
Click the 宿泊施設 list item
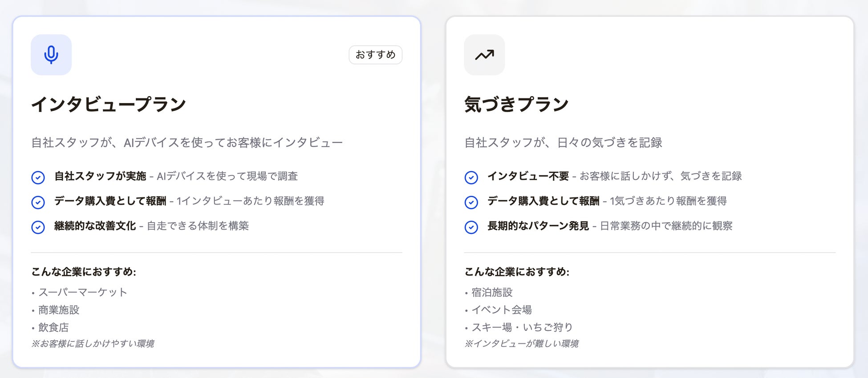[x=492, y=292]
